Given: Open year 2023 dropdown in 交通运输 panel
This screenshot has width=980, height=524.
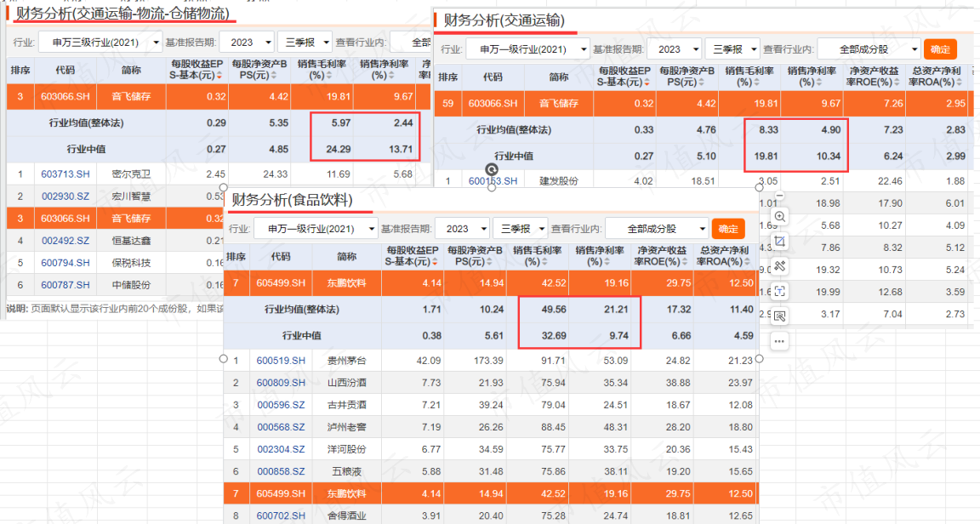Looking at the screenshot, I should (675, 49).
